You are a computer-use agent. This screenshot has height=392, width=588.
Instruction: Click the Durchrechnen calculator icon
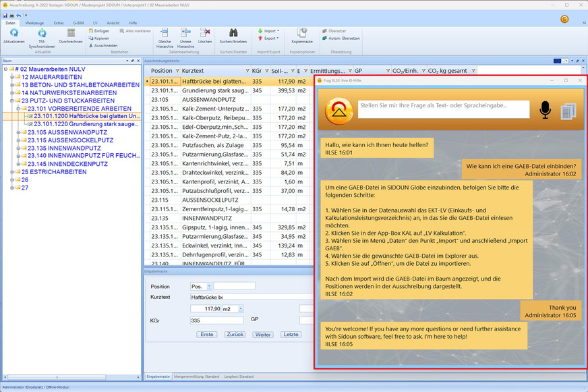pyautogui.click(x=71, y=33)
